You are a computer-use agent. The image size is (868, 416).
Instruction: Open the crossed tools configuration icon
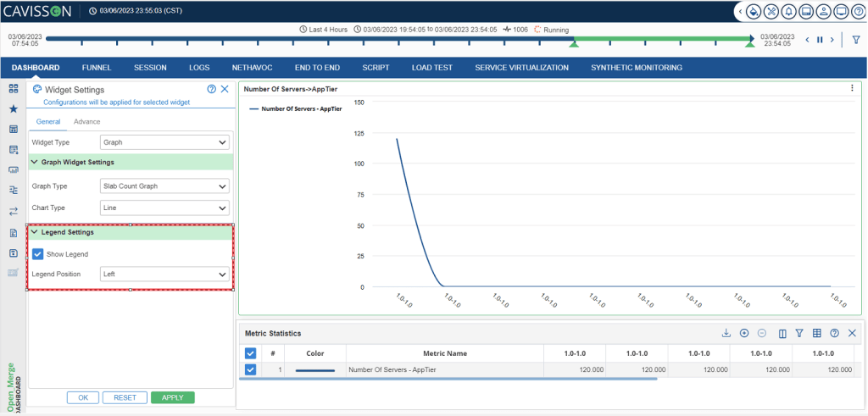coord(771,11)
